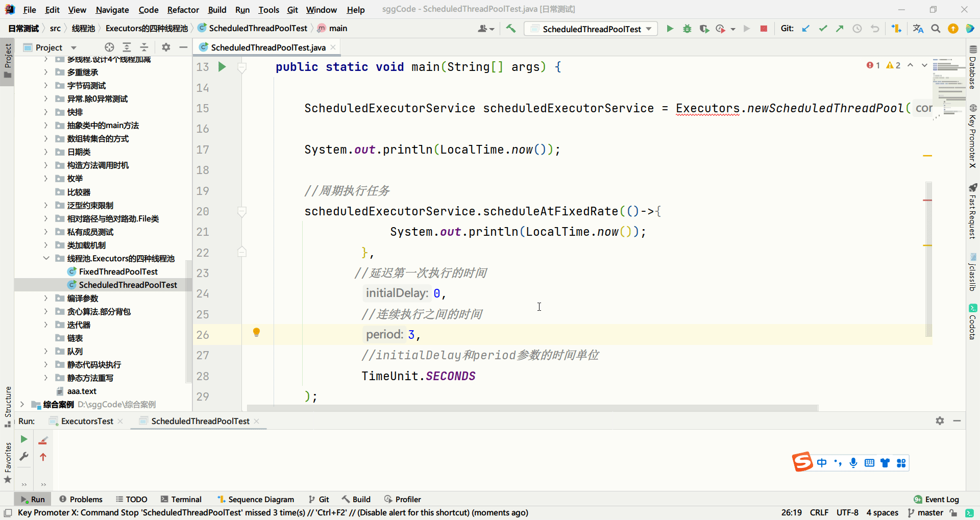This screenshot has width=980, height=520.
Task: Toggle the Structure tool window stripe
Action: click(x=8, y=407)
